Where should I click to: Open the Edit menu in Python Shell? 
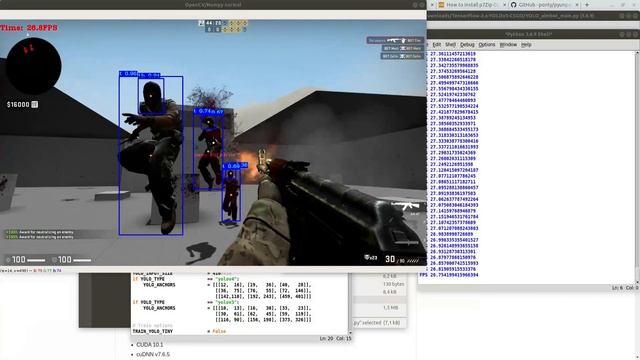click(x=437, y=44)
